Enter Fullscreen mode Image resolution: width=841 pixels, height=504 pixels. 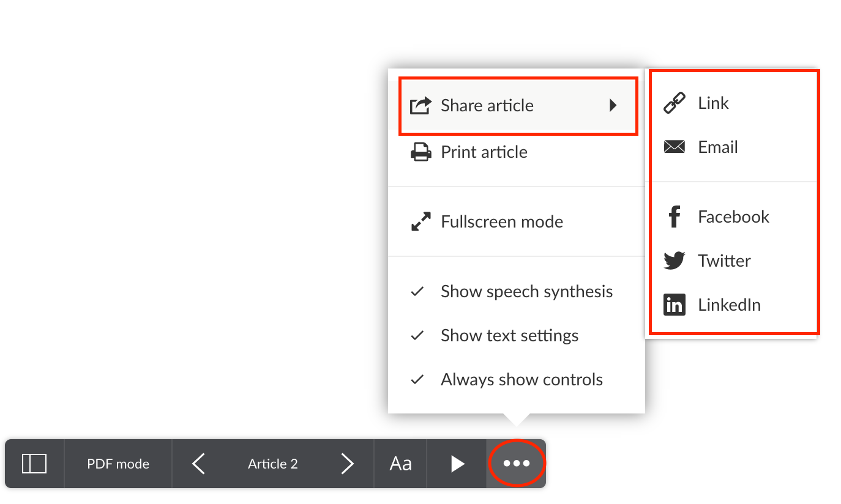tap(501, 222)
